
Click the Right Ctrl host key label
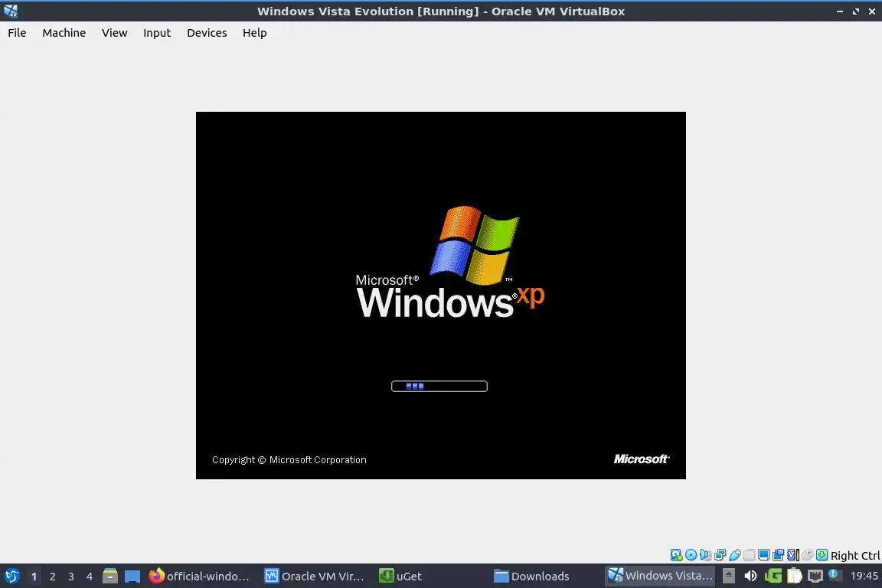click(x=855, y=556)
